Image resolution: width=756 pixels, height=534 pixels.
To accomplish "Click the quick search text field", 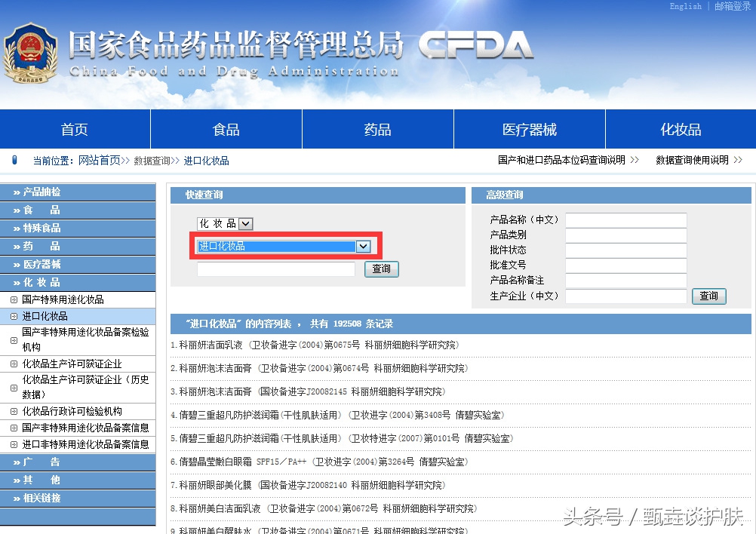I will (x=276, y=269).
